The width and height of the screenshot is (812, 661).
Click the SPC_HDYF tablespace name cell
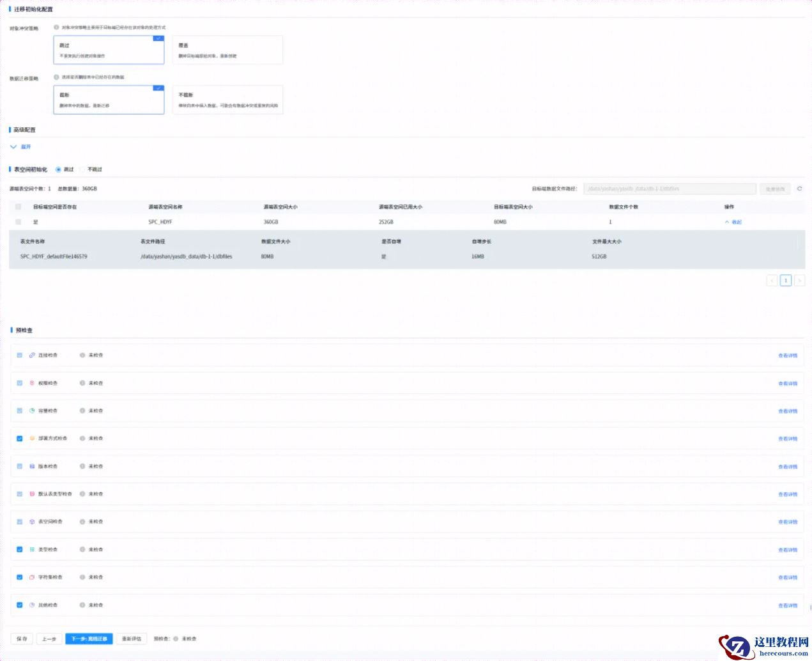click(160, 222)
